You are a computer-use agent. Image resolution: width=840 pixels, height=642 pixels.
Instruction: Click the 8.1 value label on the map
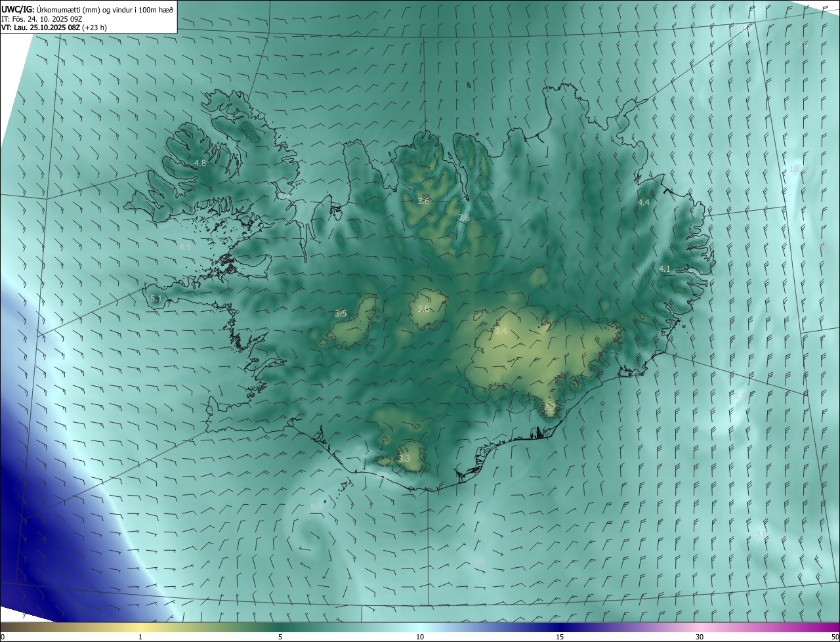(x=185, y=247)
